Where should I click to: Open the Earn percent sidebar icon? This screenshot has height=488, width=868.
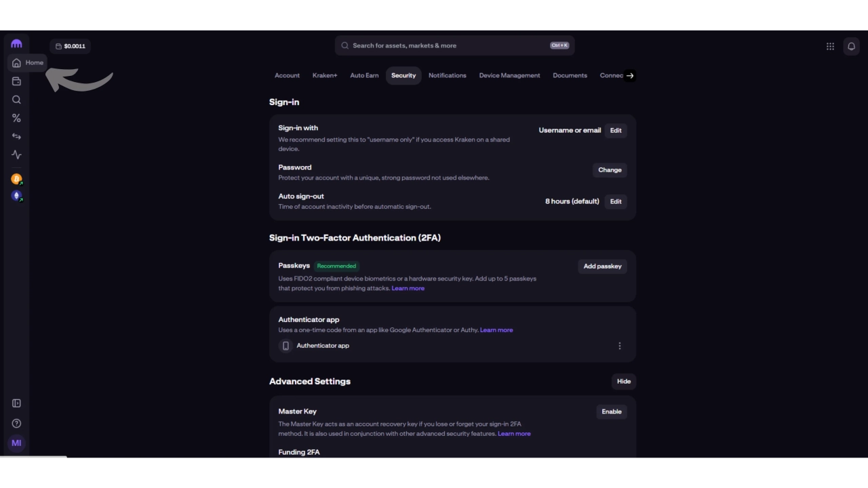16,118
